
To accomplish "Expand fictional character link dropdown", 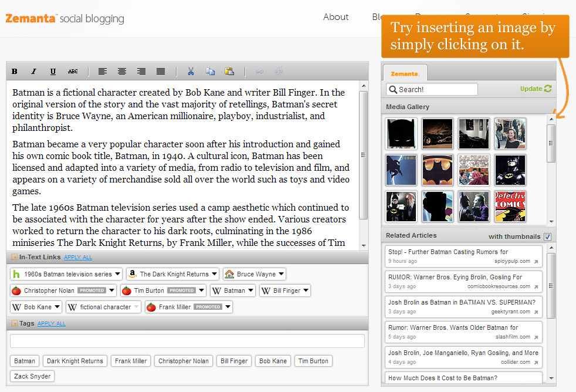I will coord(136,306).
